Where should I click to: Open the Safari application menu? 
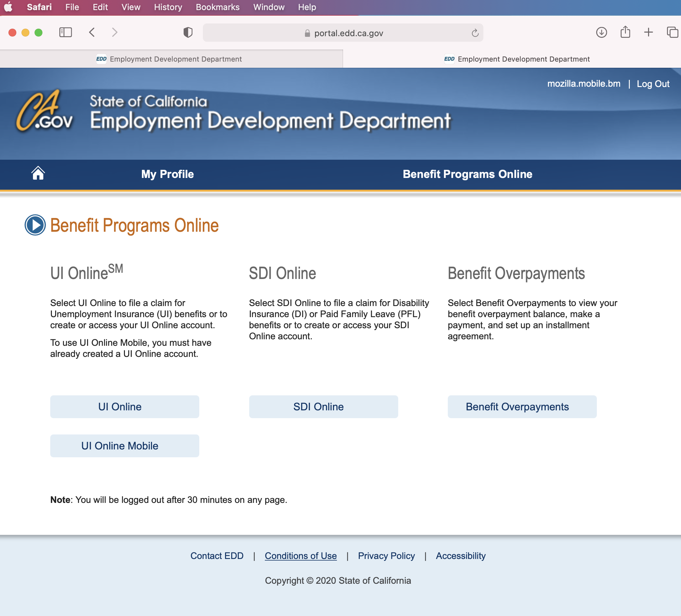pyautogui.click(x=39, y=7)
